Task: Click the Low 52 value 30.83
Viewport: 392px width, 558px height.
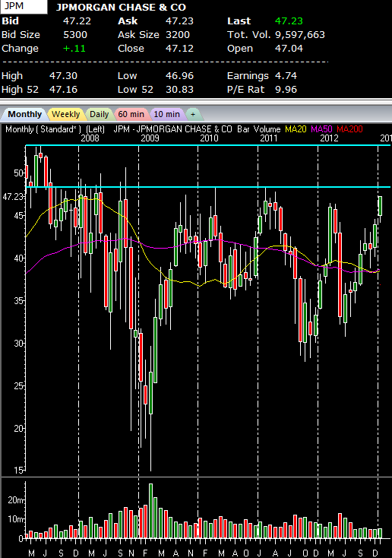Action: 179,89
